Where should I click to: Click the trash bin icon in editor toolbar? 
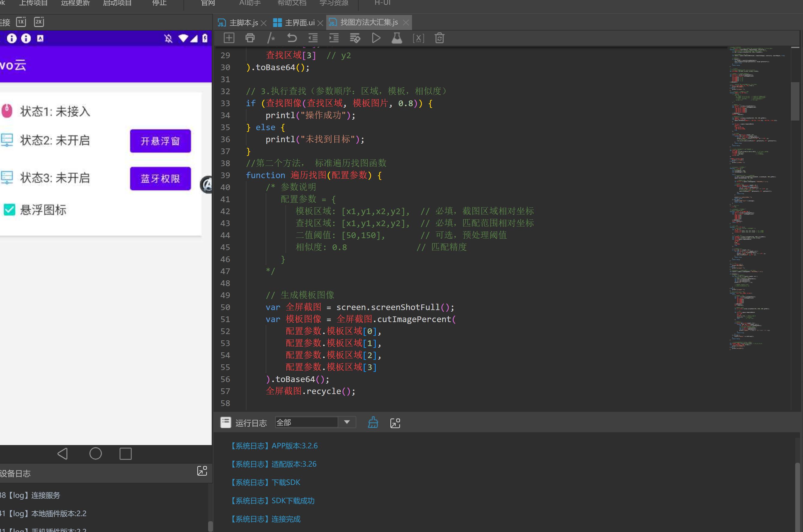(x=439, y=38)
